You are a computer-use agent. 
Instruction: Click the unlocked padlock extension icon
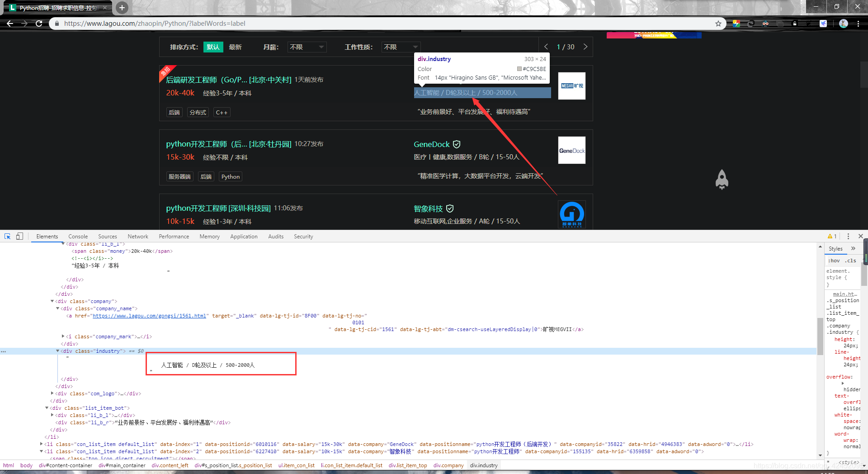[x=794, y=24]
